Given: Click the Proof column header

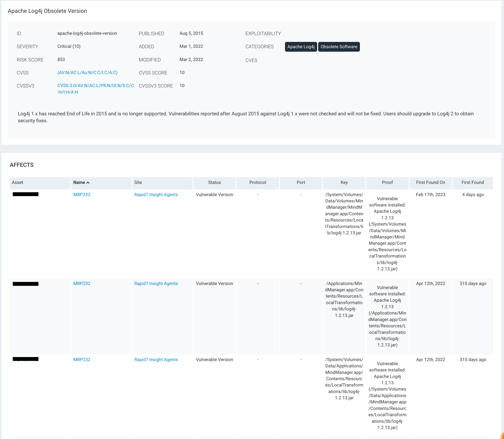Looking at the screenshot, I should point(387,182).
